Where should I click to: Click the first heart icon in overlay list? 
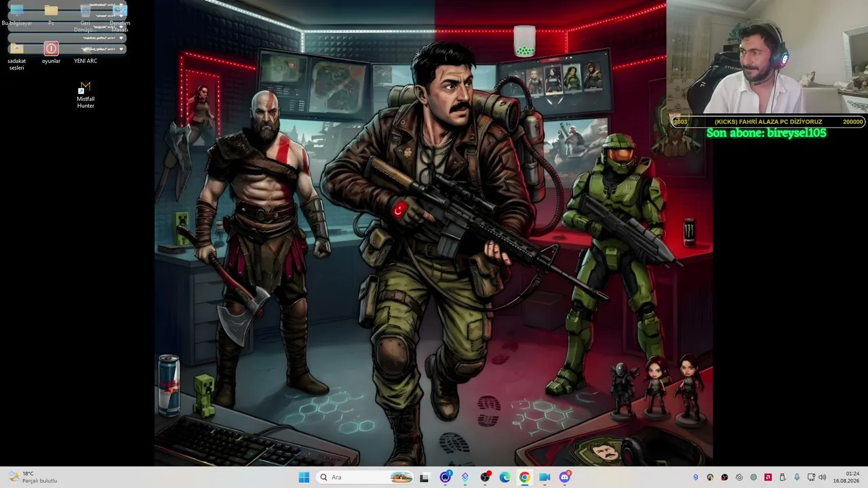pyautogui.click(x=121, y=6)
